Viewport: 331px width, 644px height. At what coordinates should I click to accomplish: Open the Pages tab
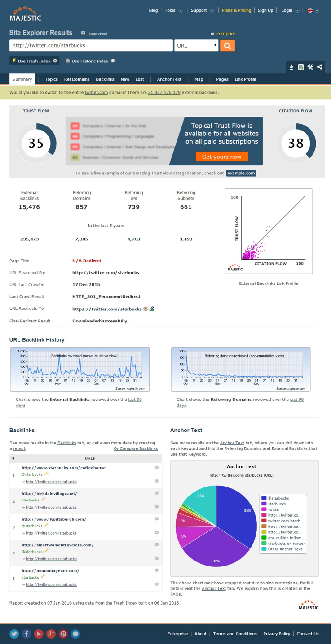click(x=222, y=79)
